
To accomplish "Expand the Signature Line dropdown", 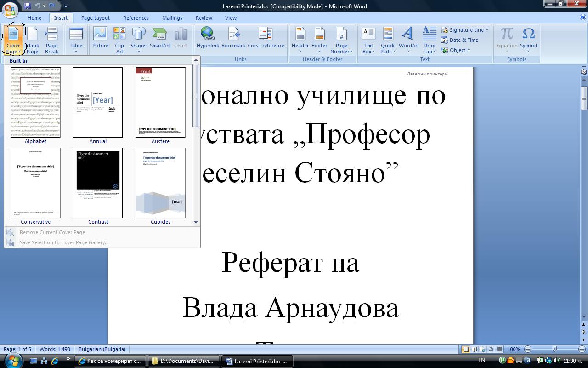I will coord(487,30).
